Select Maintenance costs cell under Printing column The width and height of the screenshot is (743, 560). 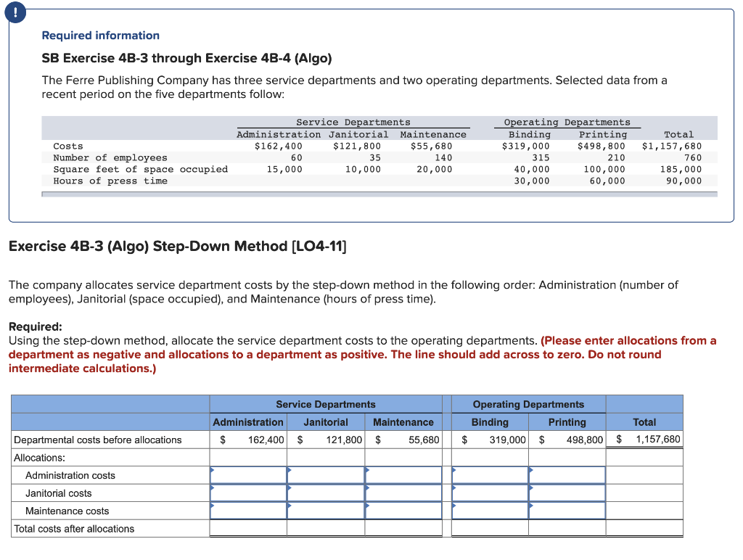click(x=567, y=511)
